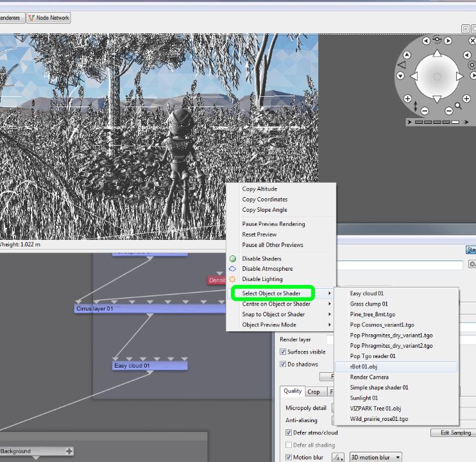This screenshot has width=476, height=462.
Task: Pick Simple shape shader 01 from the submenu
Action: 396,388
